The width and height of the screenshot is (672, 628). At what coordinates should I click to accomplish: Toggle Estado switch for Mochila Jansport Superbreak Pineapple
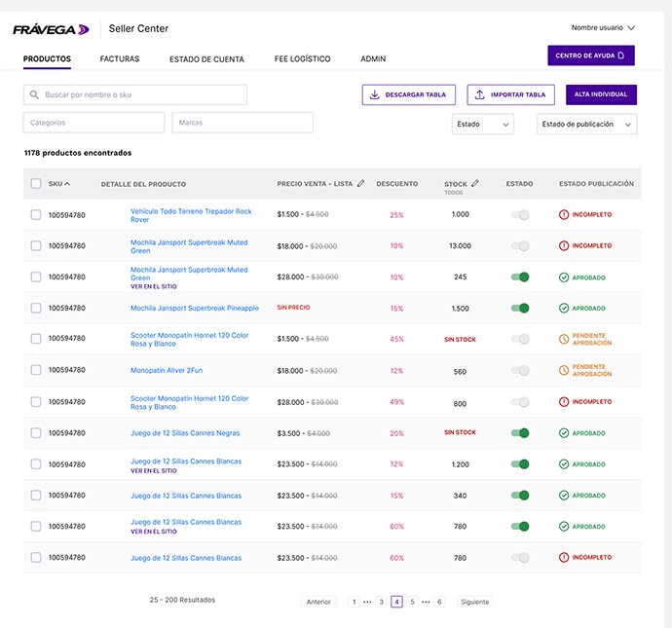(520, 308)
